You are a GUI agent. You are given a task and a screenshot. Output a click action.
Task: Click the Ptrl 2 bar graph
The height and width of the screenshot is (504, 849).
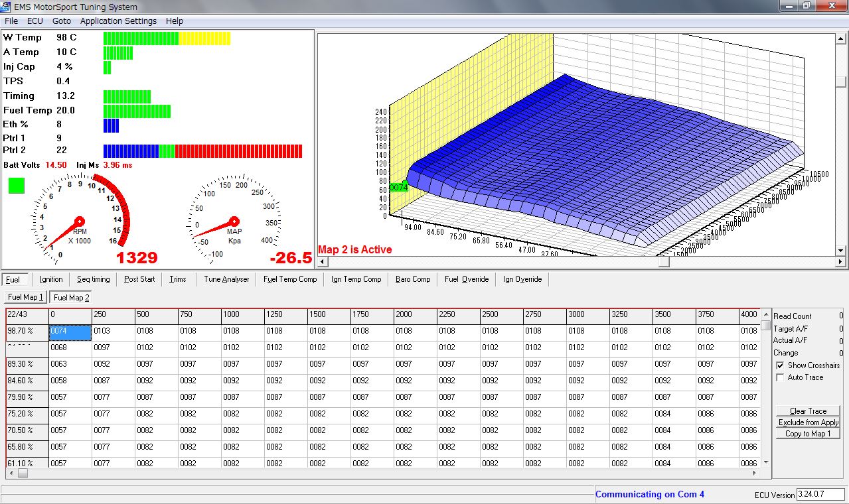202,151
